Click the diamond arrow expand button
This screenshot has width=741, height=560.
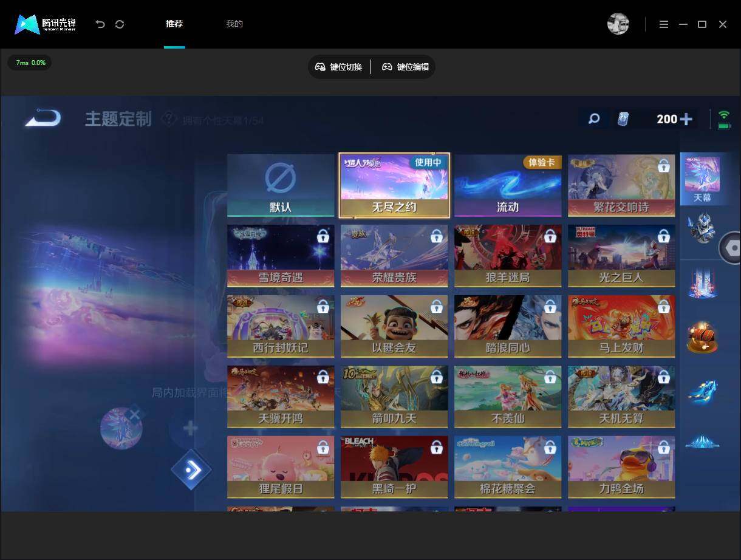coord(191,470)
